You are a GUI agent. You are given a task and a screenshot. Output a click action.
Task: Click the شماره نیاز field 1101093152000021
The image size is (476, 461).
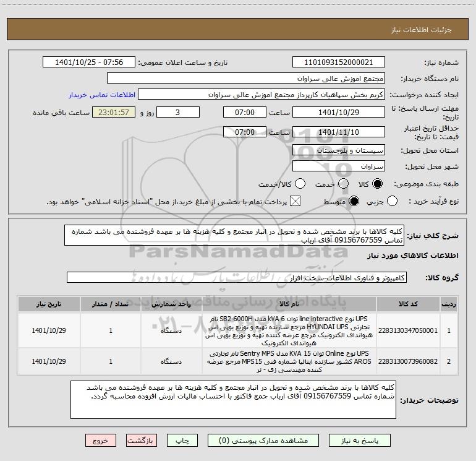click(x=339, y=62)
